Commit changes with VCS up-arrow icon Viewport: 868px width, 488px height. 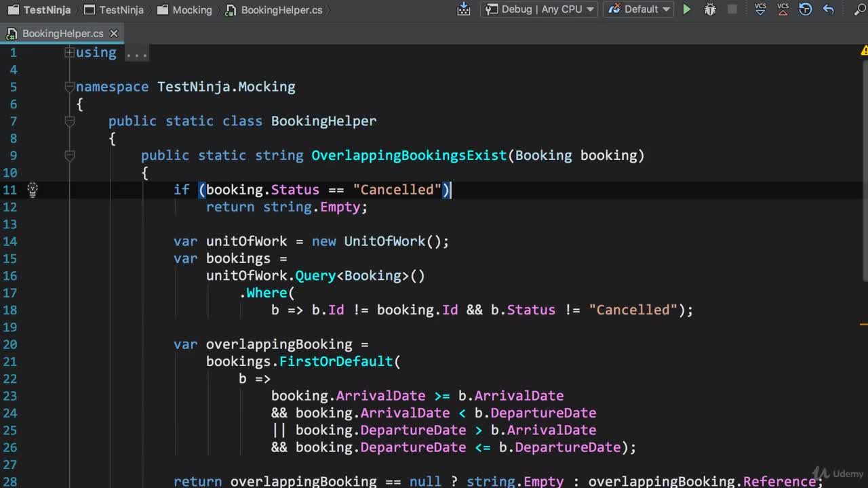[783, 9]
